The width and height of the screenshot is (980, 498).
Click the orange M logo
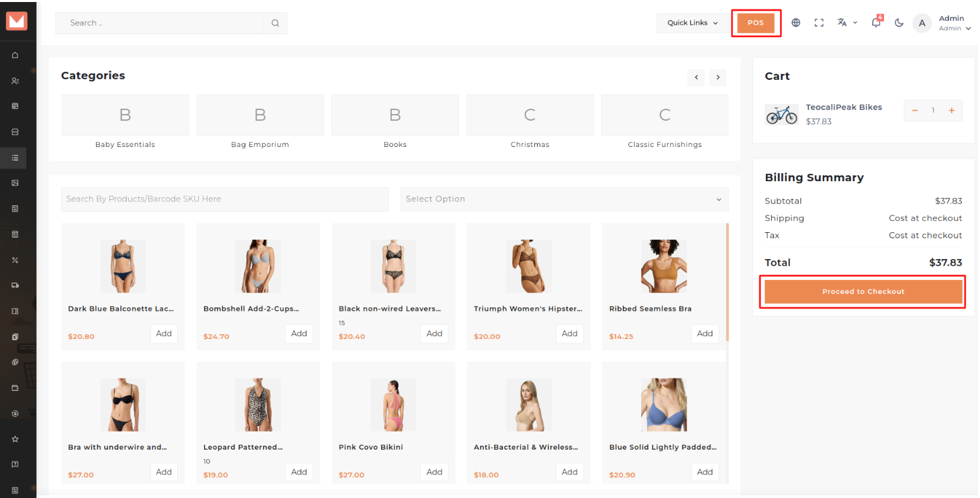(x=16, y=21)
